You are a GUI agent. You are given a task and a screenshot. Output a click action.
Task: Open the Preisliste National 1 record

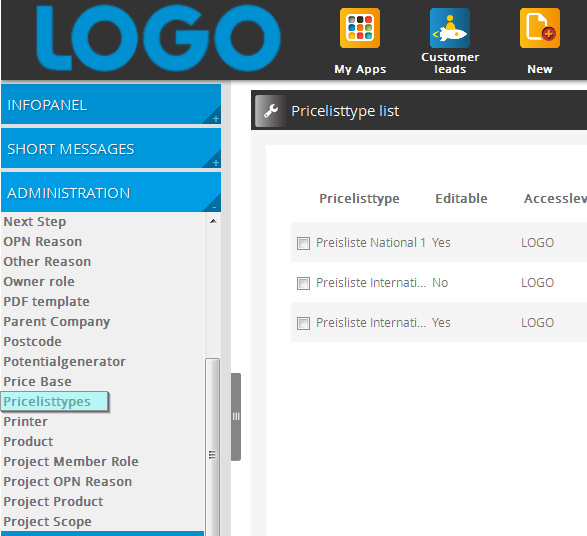[371, 243]
